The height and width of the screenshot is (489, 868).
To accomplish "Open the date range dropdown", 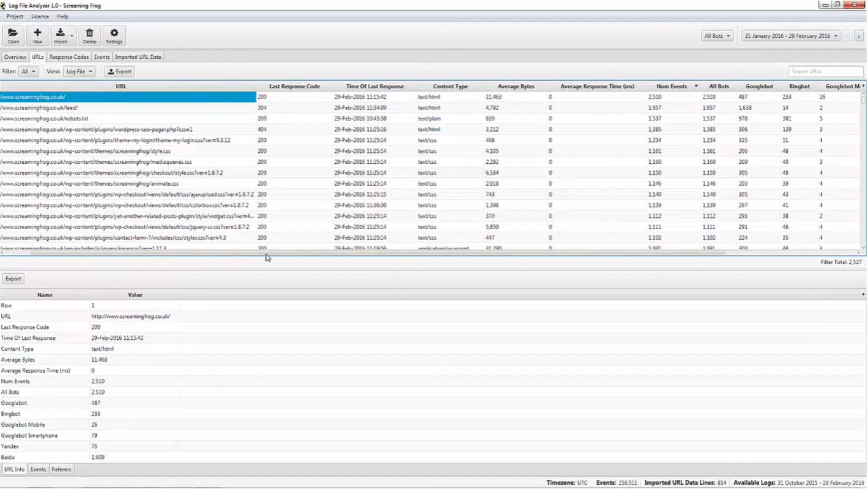I will [x=791, y=36].
